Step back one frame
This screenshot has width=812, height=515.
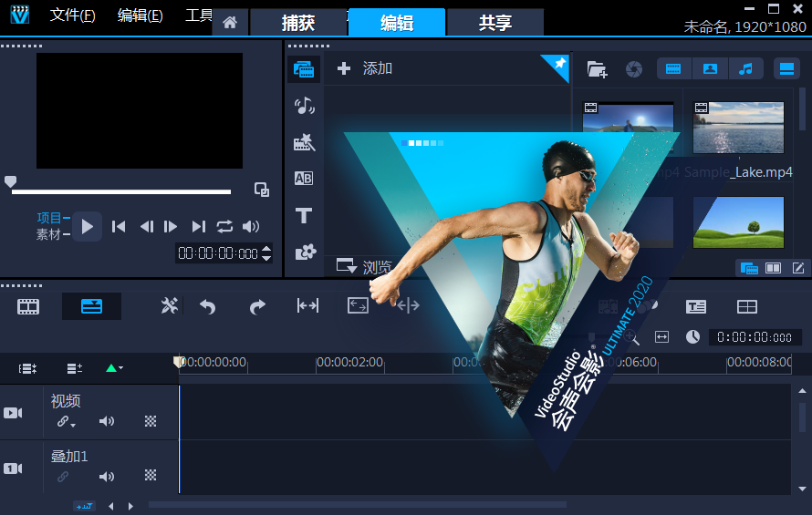(147, 226)
